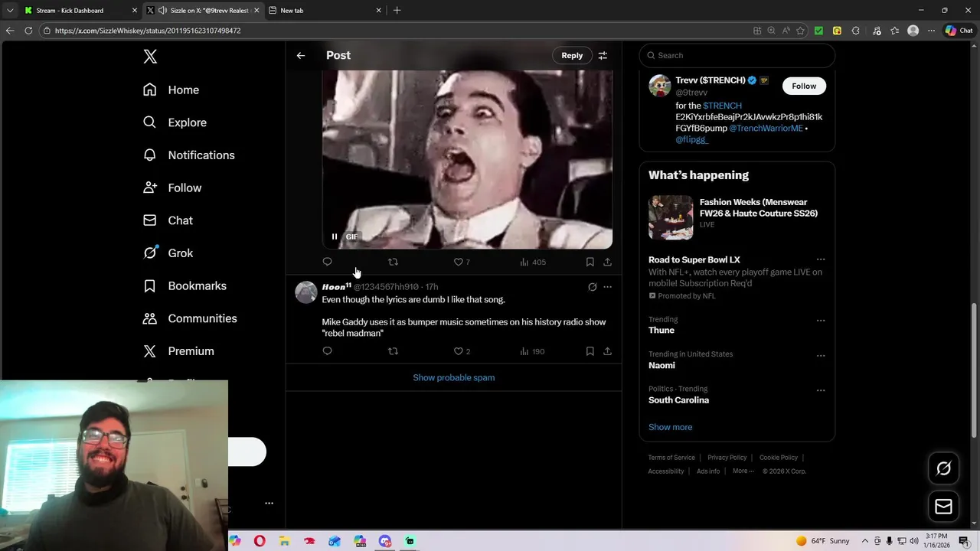The width and height of the screenshot is (980, 551).
Task: Open Notifications in sidebar
Action: click(188, 155)
